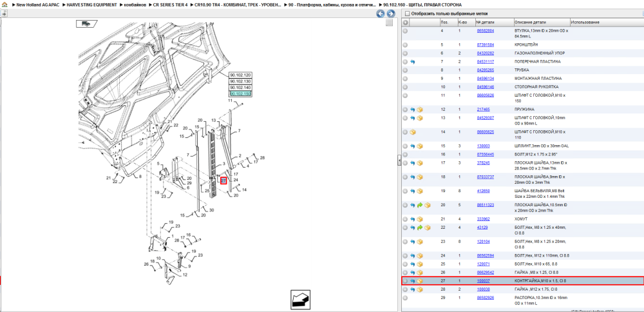
Task: Select highlighted callout 27 on diagram
Action: [224, 180]
